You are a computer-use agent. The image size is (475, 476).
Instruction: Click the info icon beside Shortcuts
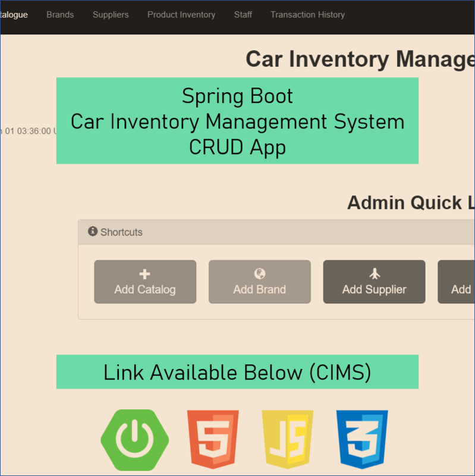point(93,231)
